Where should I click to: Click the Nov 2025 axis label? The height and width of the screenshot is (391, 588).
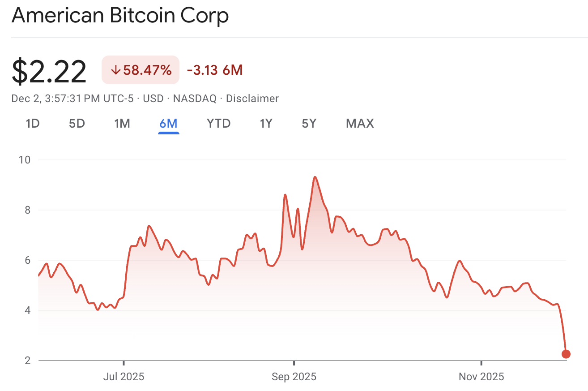click(481, 377)
